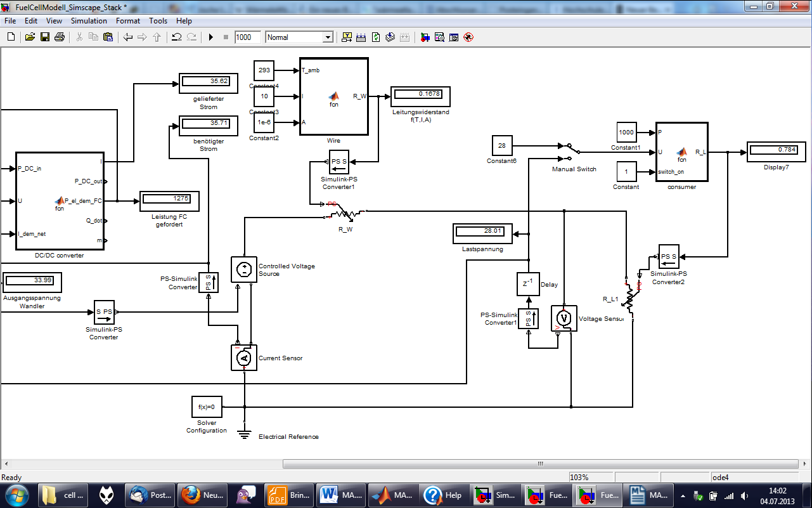Open the Format menu
This screenshot has width=812, height=508.
tap(128, 21)
